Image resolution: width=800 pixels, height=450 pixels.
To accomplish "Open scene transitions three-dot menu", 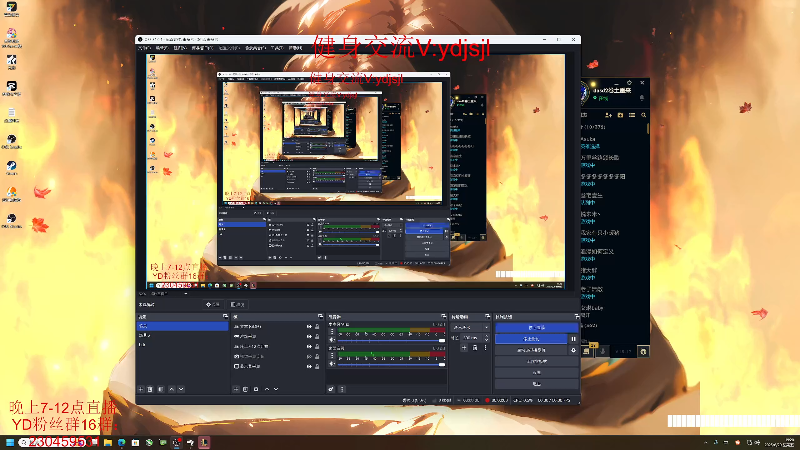I will click(x=485, y=348).
